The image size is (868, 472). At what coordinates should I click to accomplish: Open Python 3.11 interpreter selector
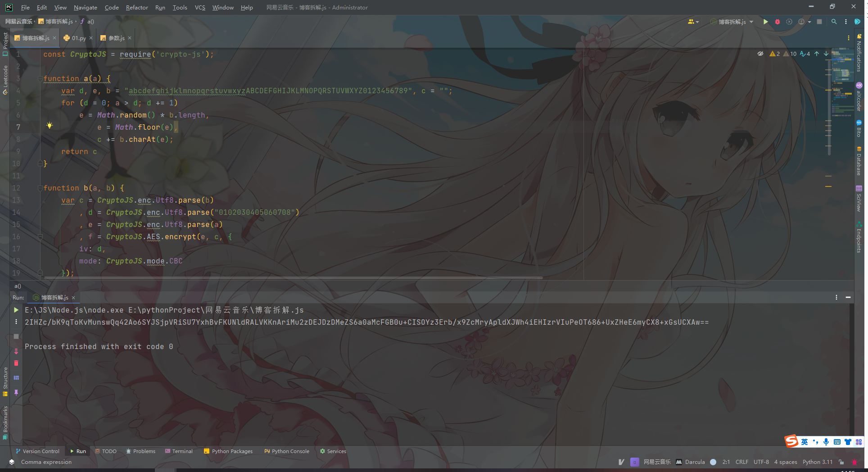818,462
